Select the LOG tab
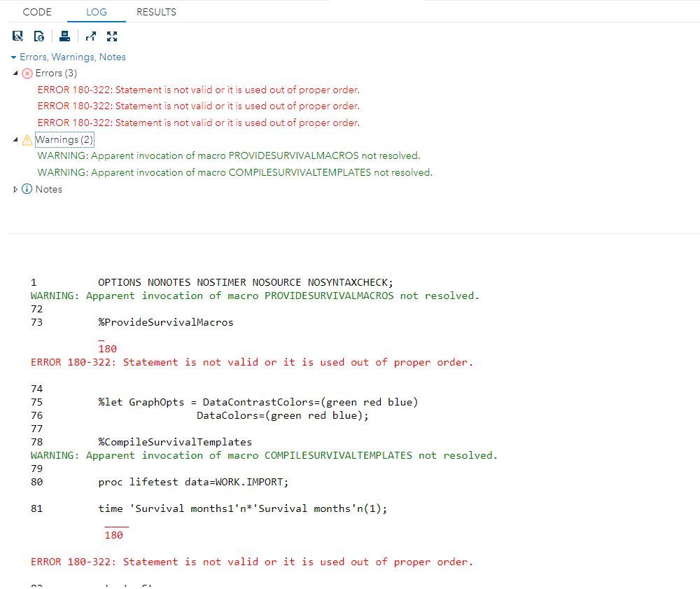The width and height of the screenshot is (700, 589). pyautogui.click(x=97, y=12)
